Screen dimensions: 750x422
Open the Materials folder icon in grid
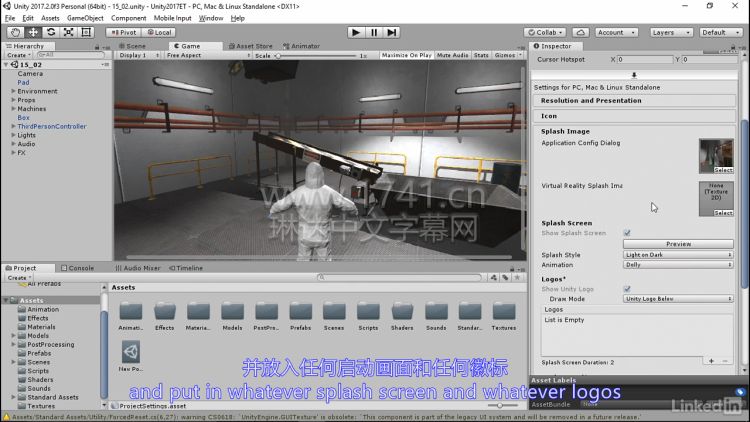click(x=198, y=312)
